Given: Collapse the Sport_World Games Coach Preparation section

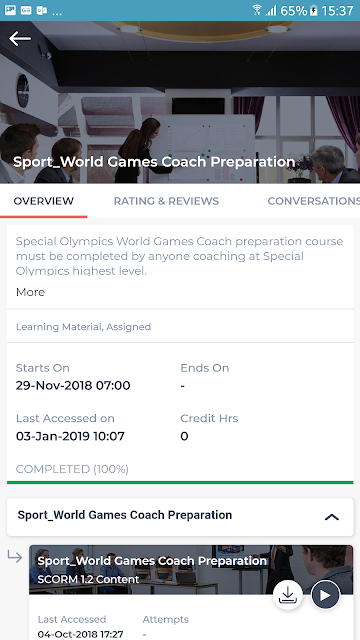Looking at the screenshot, I should tap(332, 517).
